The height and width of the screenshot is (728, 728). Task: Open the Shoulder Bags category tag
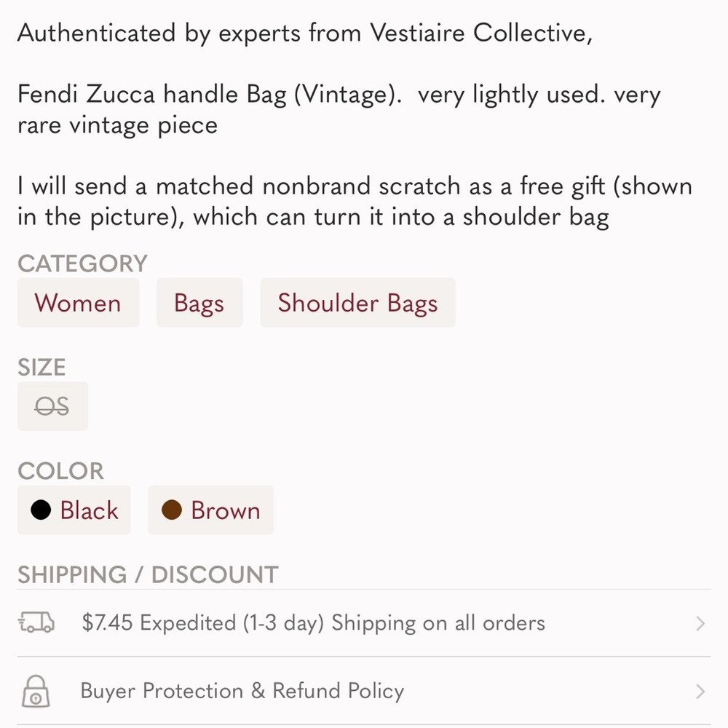pyautogui.click(x=357, y=303)
